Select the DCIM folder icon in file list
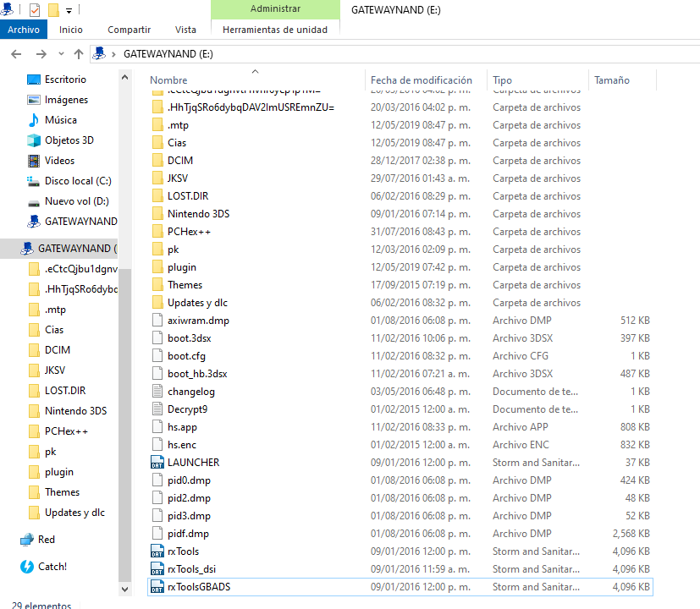700x609 pixels. [x=157, y=160]
